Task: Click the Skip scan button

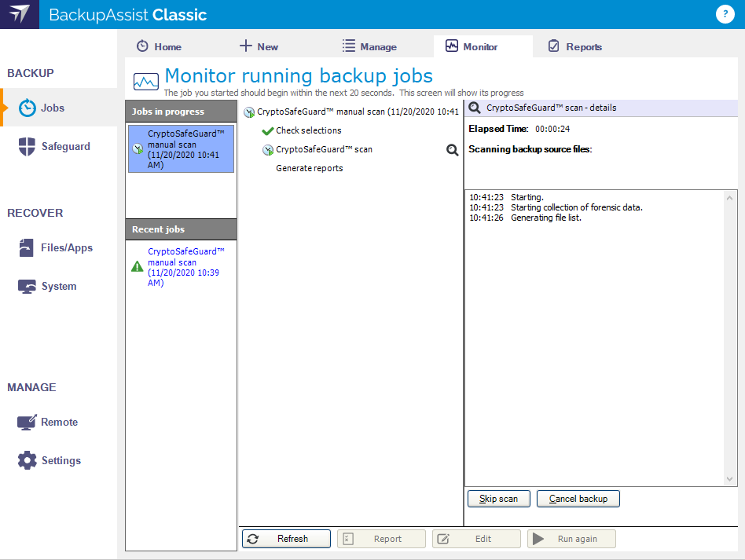Action: pos(499,499)
